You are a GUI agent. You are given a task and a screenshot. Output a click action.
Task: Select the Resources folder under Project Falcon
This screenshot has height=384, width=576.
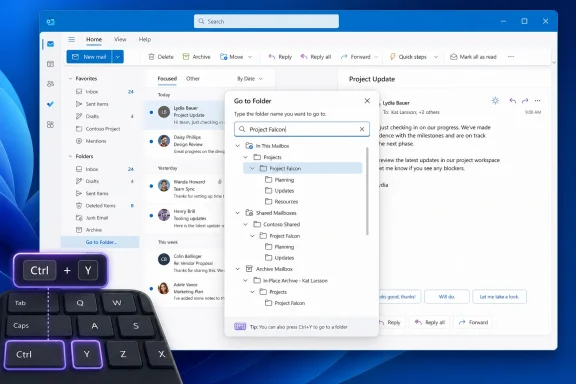(x=282, y=202)
